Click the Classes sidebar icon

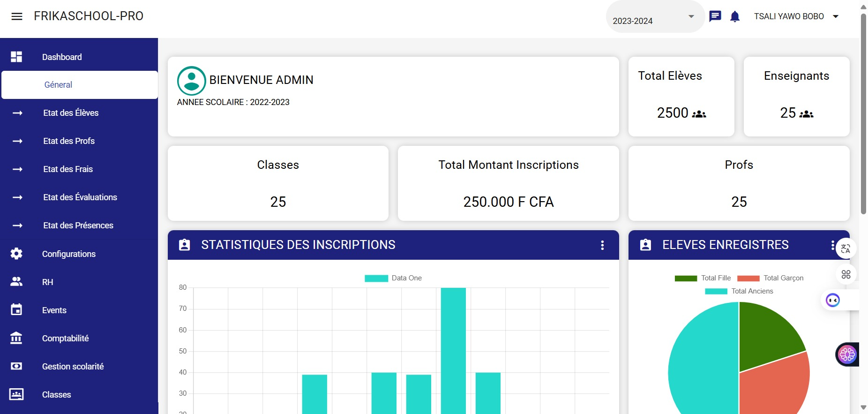tap(16, 394)
